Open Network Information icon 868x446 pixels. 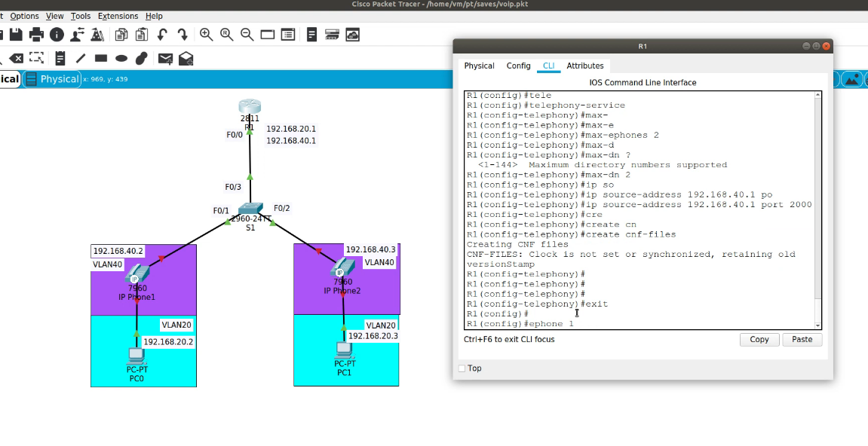(x=57, y=35)
